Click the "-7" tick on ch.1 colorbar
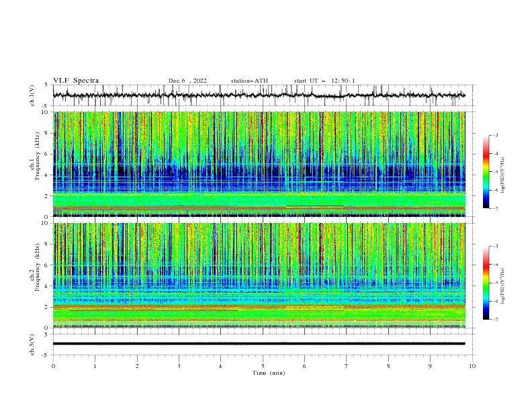The width and height of the screenshot is (532, 411). (496, 208)
